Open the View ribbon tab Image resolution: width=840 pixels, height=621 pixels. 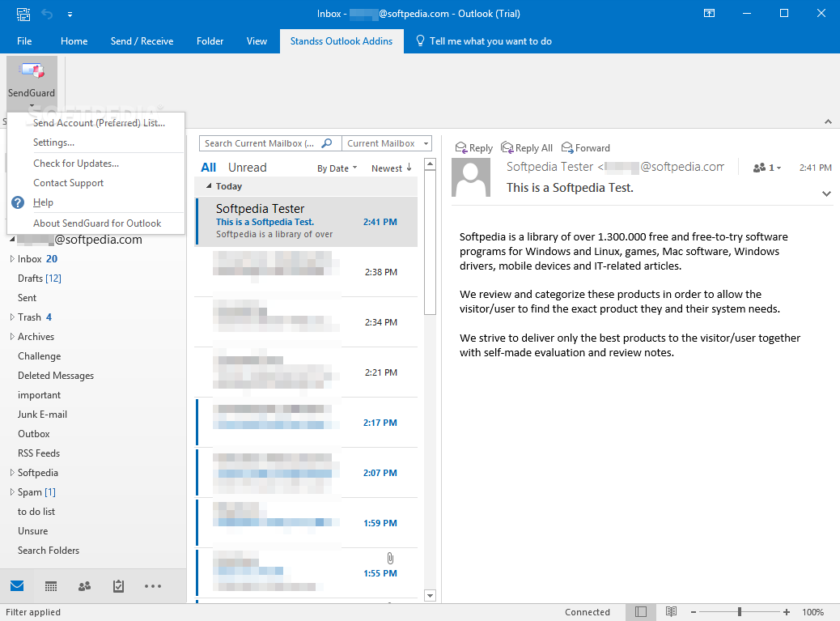(x=257, y=41)
